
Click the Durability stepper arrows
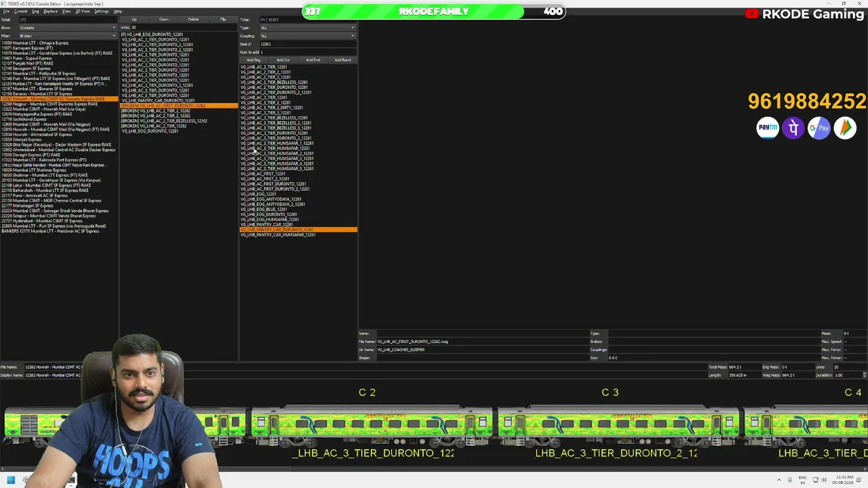pos(864,375)
